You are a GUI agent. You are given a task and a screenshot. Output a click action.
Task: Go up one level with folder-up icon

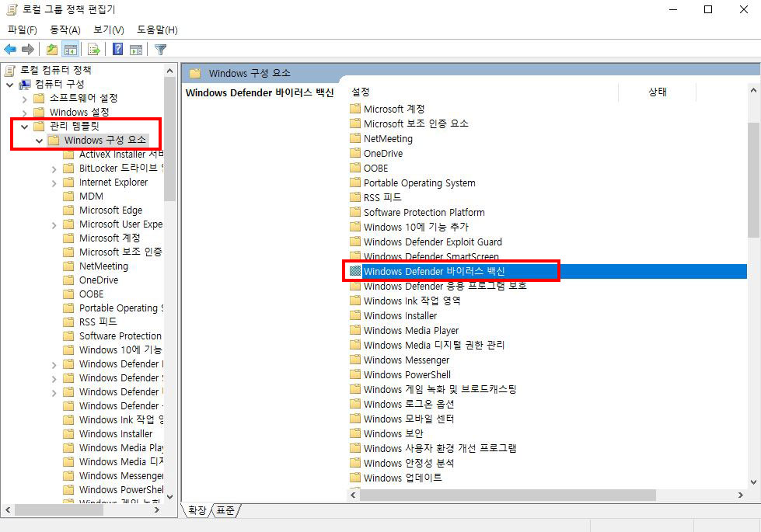click(52, 49)
